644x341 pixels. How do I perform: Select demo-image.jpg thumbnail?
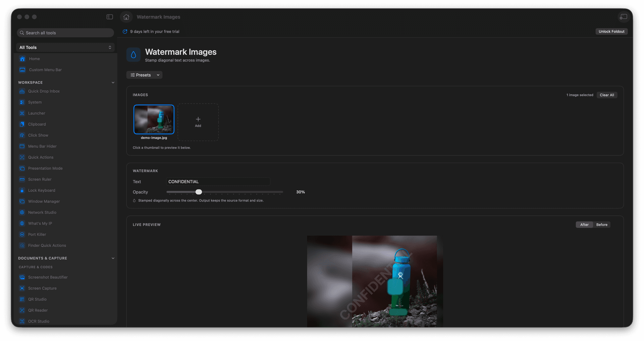[x=154, y=119]
